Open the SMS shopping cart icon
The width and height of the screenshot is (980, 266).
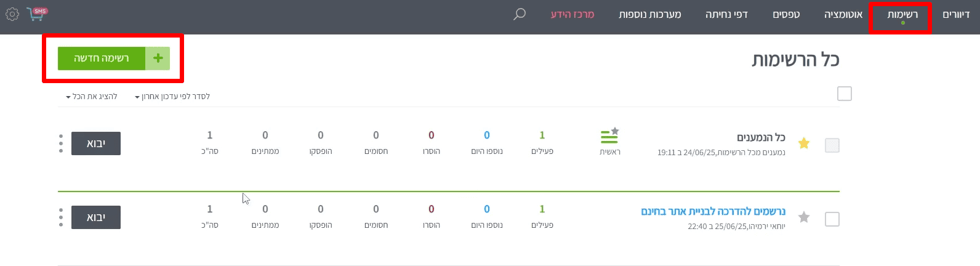[x=37, y=14]
